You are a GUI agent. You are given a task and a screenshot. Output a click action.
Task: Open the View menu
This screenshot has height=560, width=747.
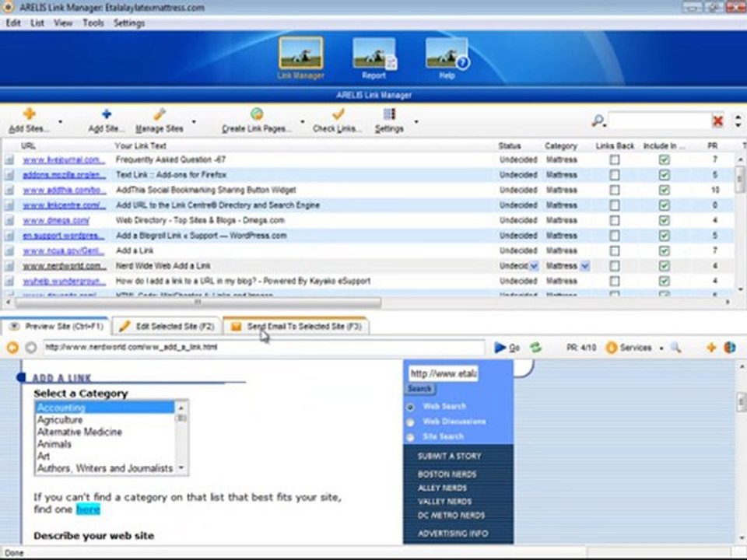click(63, 23)
